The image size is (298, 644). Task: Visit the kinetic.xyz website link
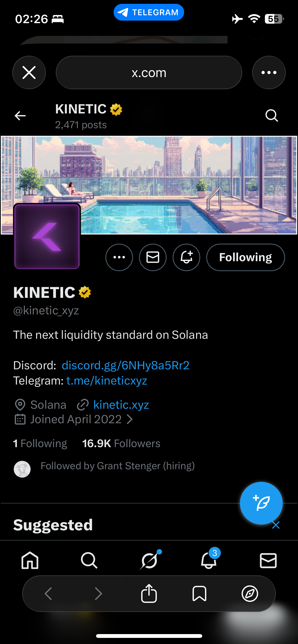point(121,405)
